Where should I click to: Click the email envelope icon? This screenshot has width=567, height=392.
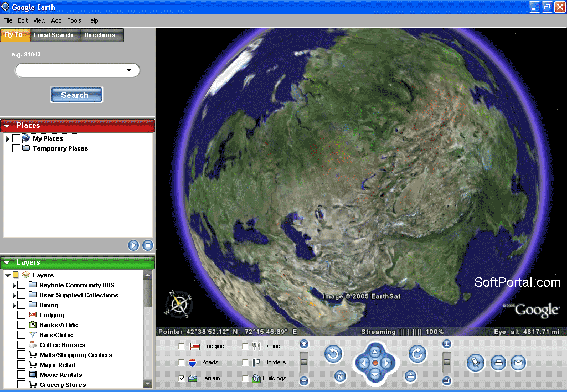518,363
